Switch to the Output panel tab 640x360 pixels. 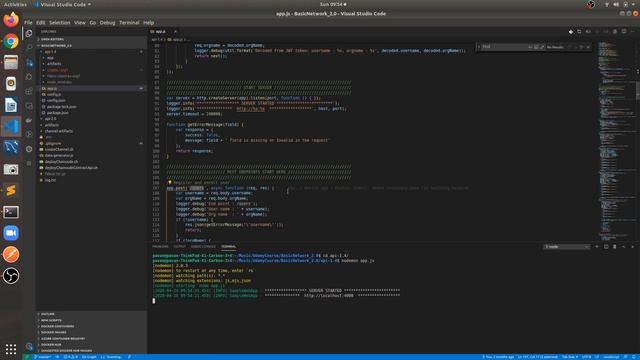coord(179,247)
